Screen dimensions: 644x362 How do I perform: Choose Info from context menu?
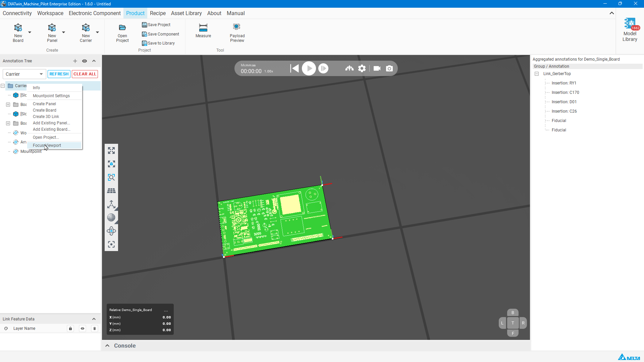(55, 88)
